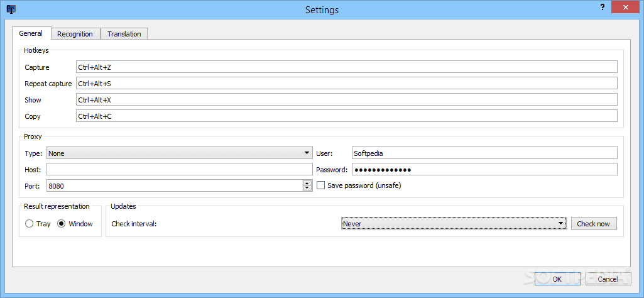Select the Tray result representation
The image size is (644, 298).
tap(30, 224)
